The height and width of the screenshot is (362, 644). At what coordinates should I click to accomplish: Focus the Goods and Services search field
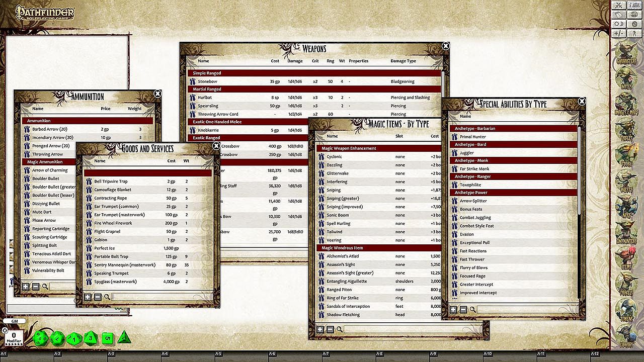click(161, 297)
